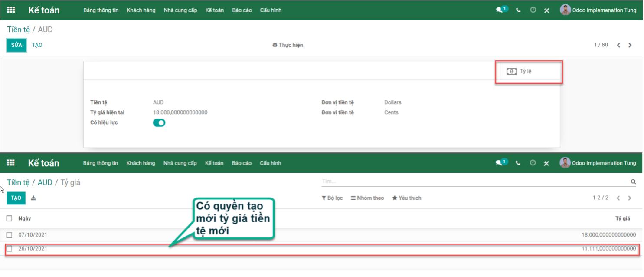Click debug tools icon on AUD form screen
644x277 pixels.
click(547, 10)
